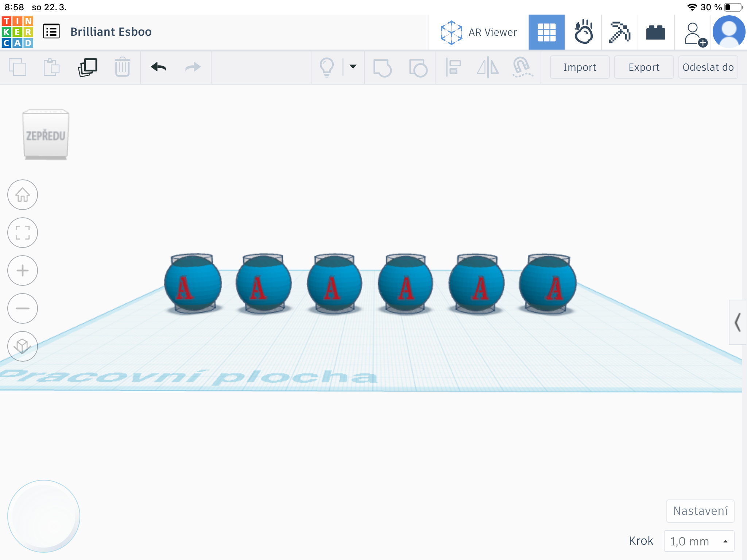Screen dimensions: 747x560
Task: Open the designs list icon
Action: pyautogui.click(x=51, y=31)
